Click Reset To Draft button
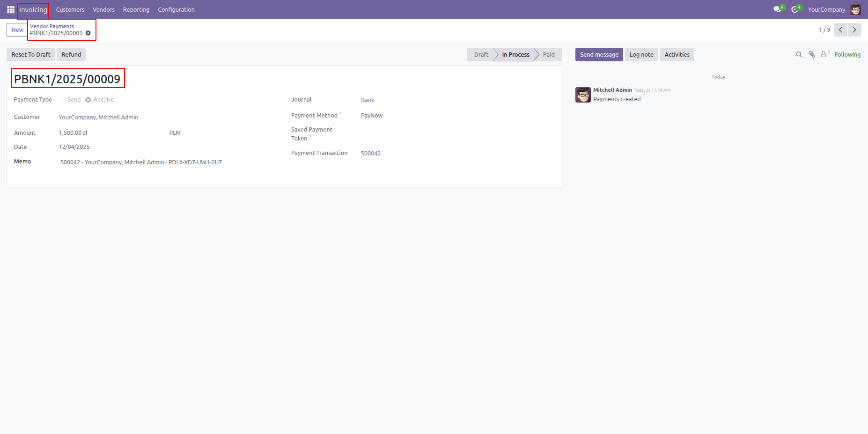 coord(31,55)
